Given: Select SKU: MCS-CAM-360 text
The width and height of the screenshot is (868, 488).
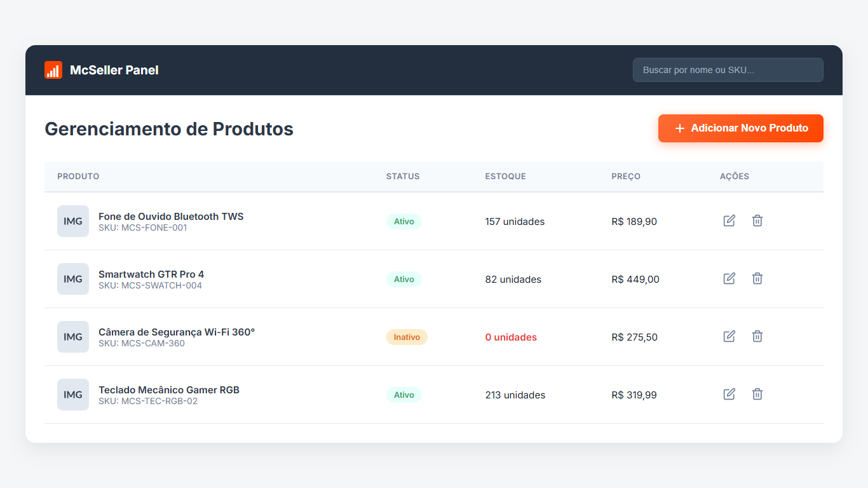Looking at the screenshot, I should pos(142,343).
